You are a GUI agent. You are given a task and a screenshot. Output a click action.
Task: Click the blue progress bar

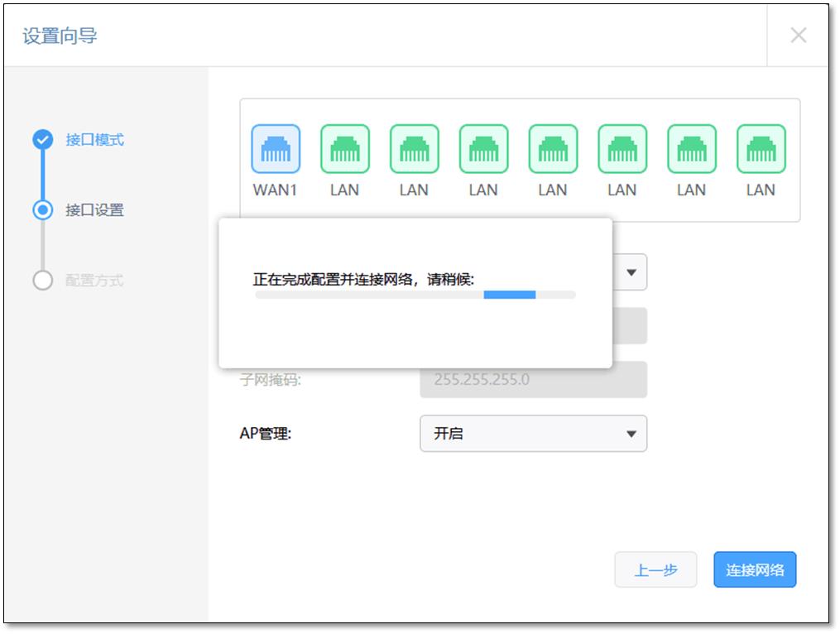(x=510, y=294)
